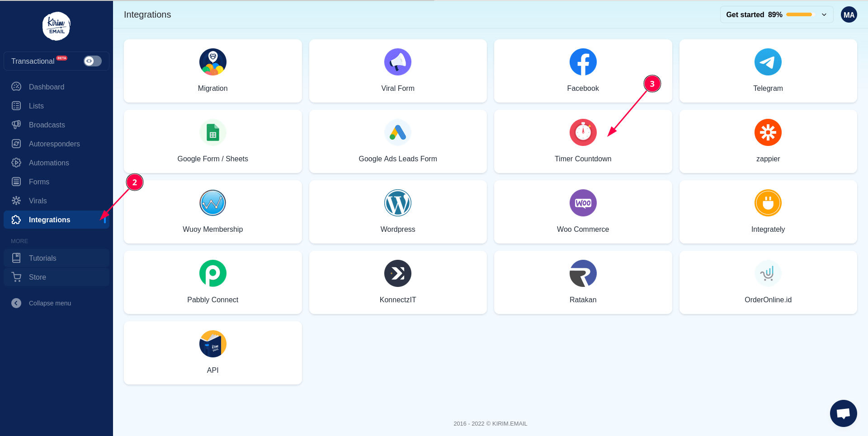Open the zappier integration
868x436 pixels.
(768, 141)
